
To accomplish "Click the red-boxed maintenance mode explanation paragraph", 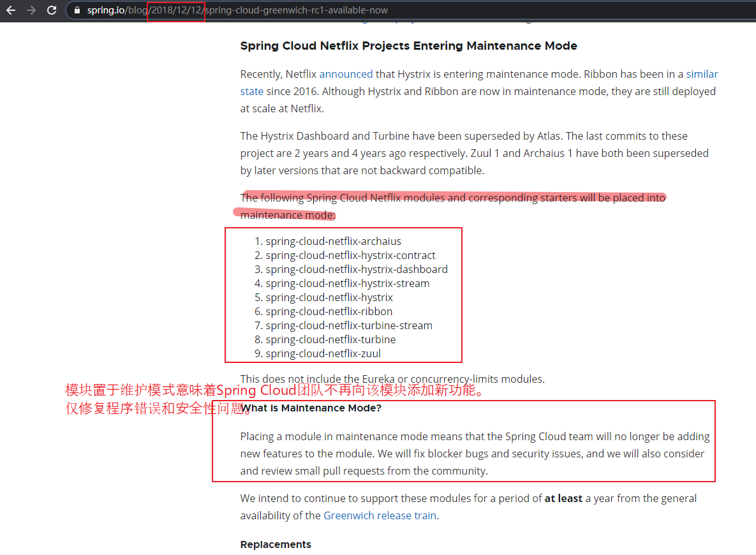I will pos(475,454).
